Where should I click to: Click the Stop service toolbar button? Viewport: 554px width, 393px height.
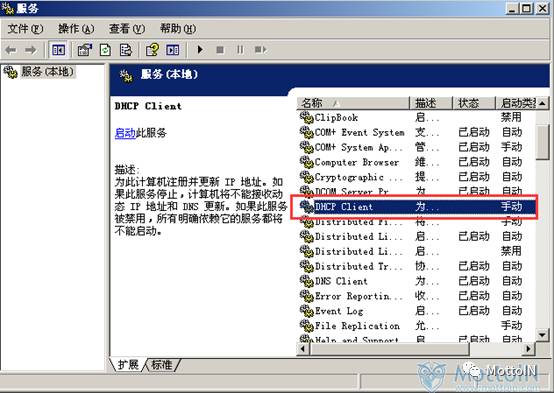tap(220, 50)
